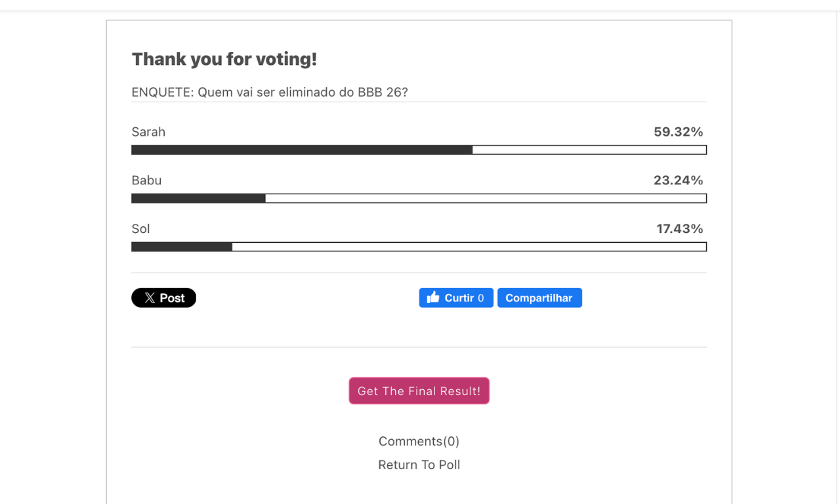Click the thumbs-up icon on Curtir
The image size is (840, 504).
coord(433,298)
